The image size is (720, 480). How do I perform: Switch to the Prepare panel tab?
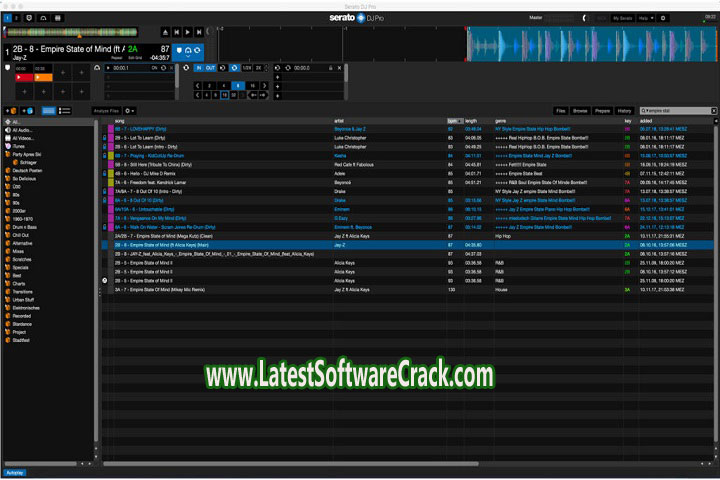(602, 110)
